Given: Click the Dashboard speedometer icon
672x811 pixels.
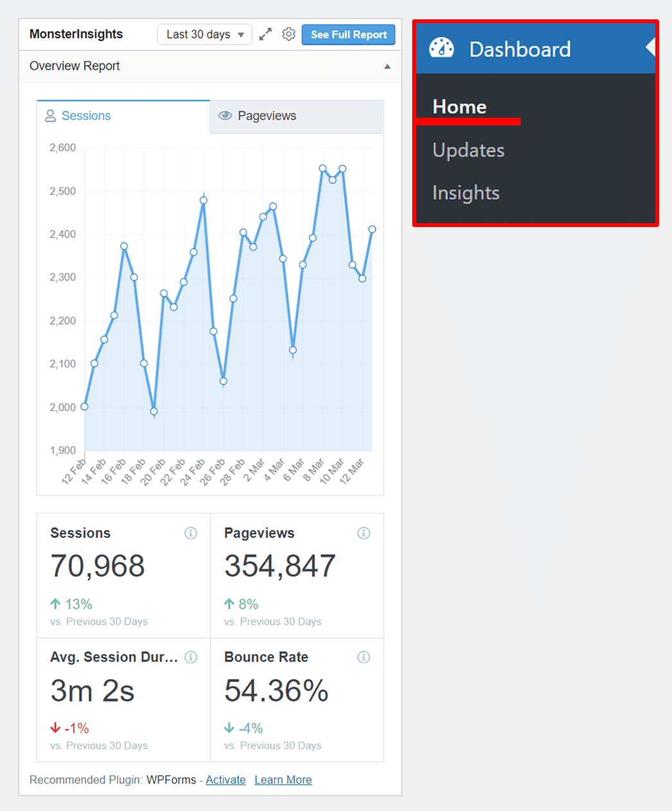Looking at the screenshot, I should tap(442, 48).
